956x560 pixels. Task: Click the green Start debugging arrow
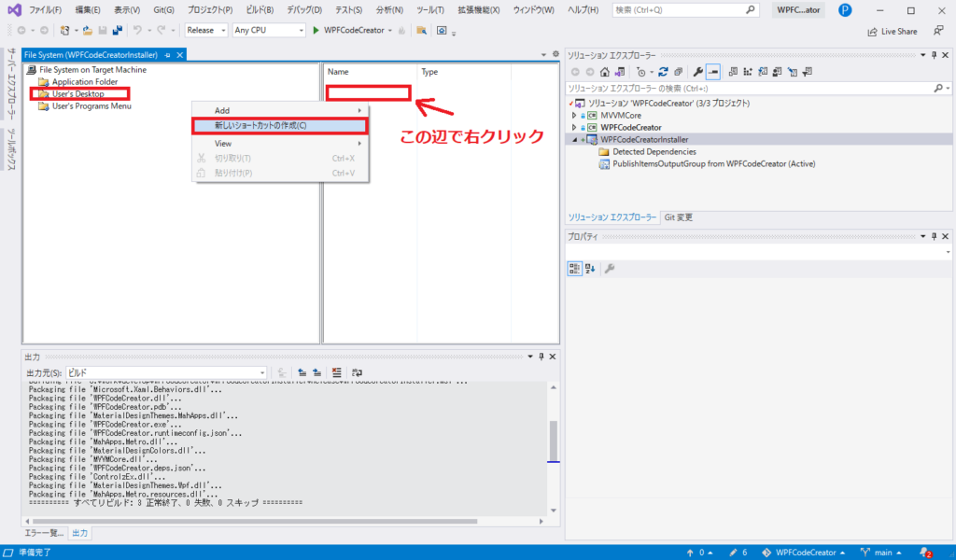(316, 31)
